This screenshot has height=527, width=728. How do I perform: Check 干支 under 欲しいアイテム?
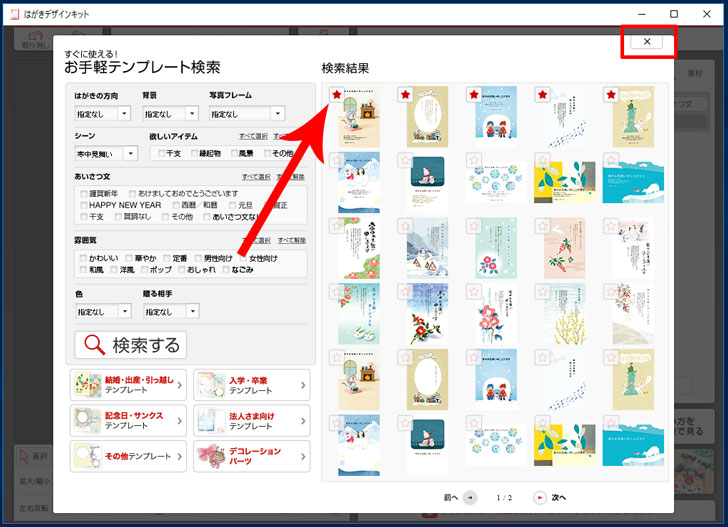click(x=161, y=153)
